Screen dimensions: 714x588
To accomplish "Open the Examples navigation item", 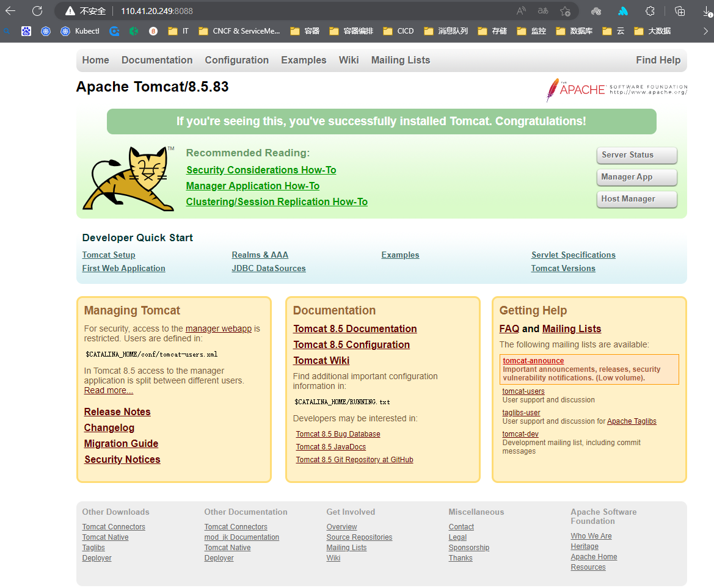I will coord(304,60).
